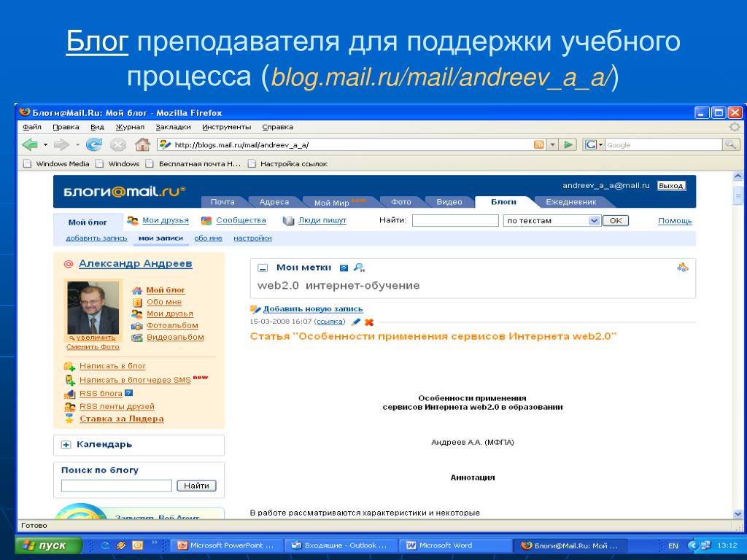Switch to the Мой Мир tab

[332, 203]
